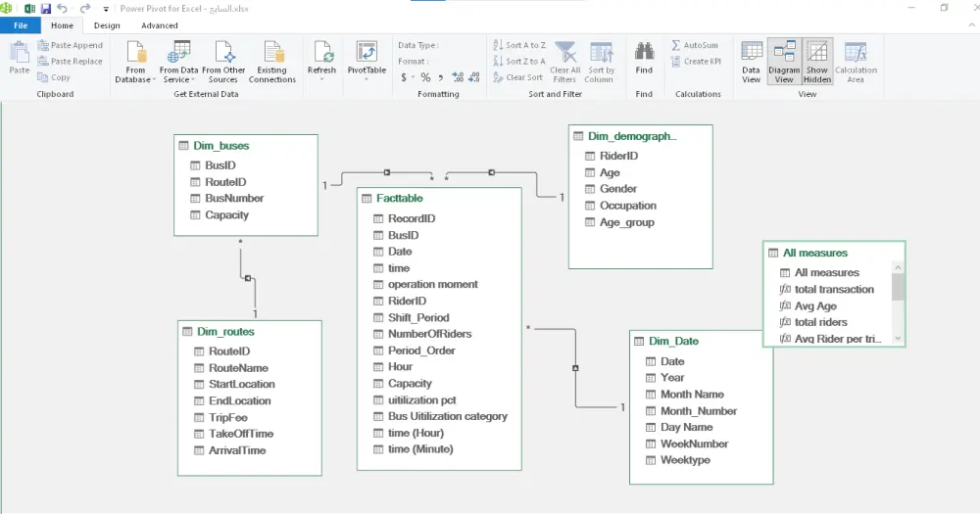Select the Dim_demograph table header
Screen dimensions: 980x514
click(641, 136)
